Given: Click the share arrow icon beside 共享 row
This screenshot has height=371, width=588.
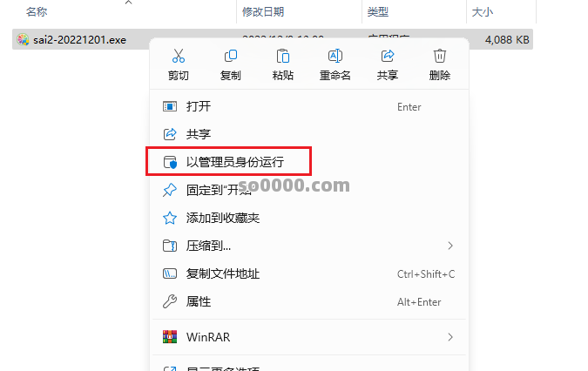Looking at the screenshot, I should tap(170, 134).
